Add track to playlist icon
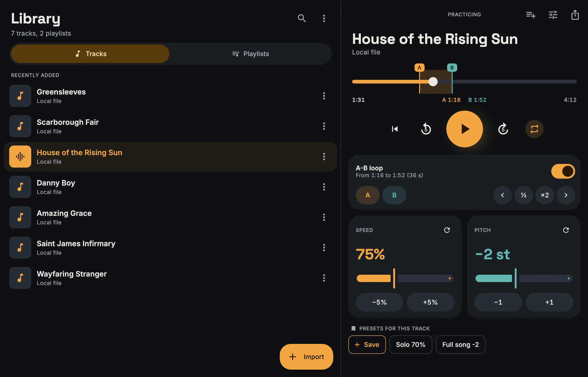Viewport: 588px width, 377px height. pos(531,15)
